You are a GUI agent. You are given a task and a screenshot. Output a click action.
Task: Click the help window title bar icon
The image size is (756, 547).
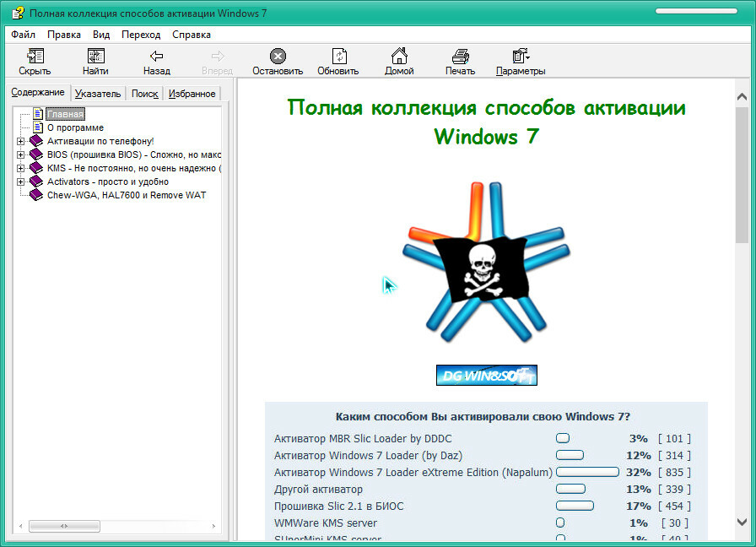point(18,13)
